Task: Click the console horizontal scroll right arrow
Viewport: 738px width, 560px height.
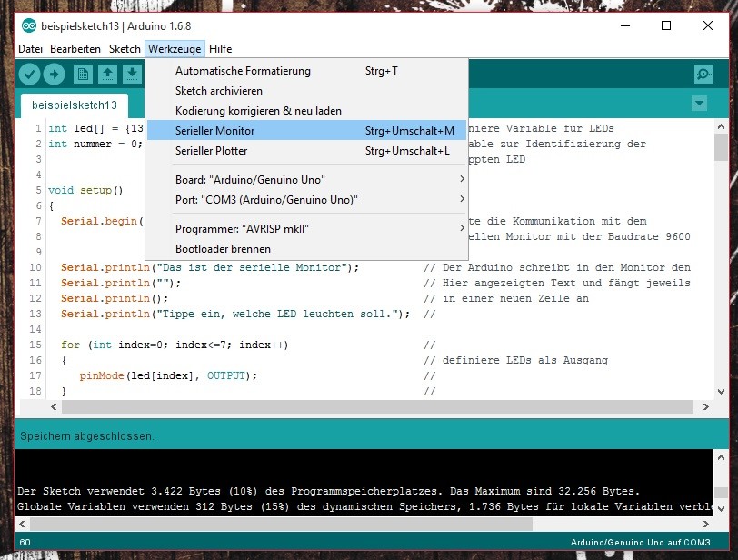Action: (705, 524)
